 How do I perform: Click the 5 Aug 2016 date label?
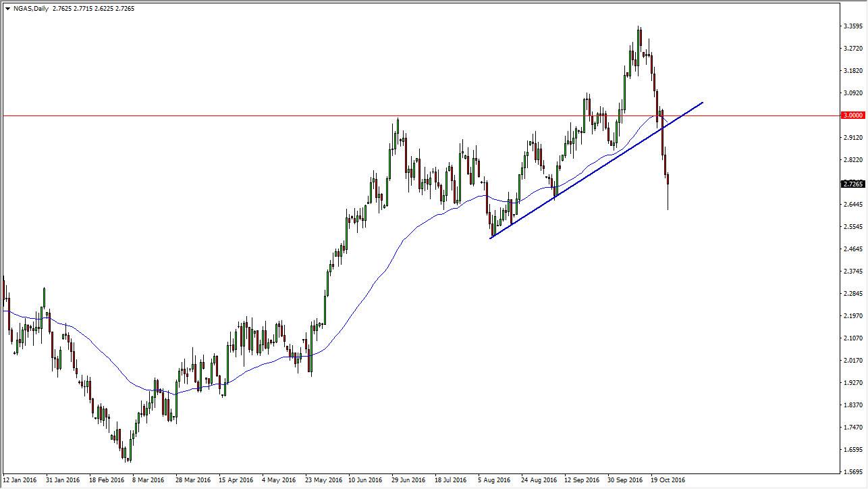495,481
